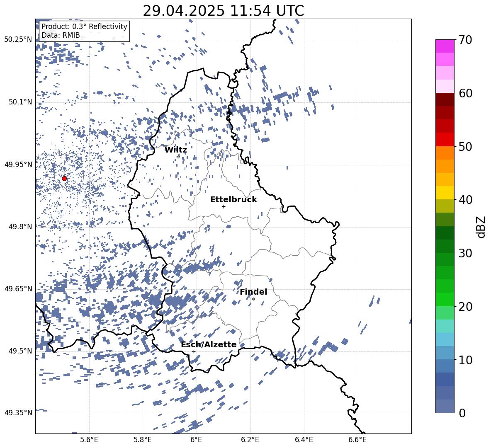491x448 pixels.
Task: Click the Ettelbruck city label
Action: tap(233, 200)
